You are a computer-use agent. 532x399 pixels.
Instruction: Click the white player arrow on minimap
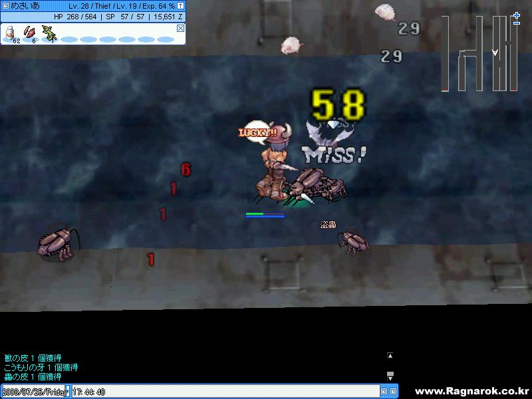pyautogui.click(x=495, y=53)
